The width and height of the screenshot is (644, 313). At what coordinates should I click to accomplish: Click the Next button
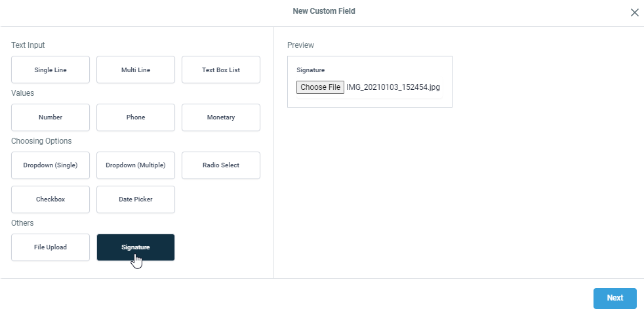tap(614, 298)
